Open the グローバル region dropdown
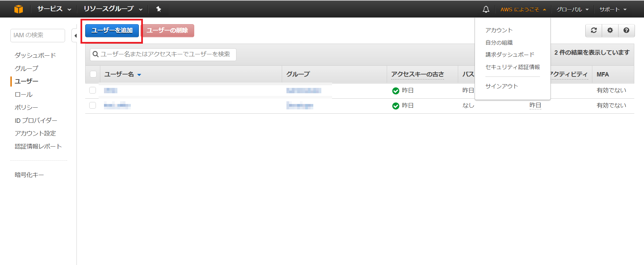644x265 pixels. (573, 9)
